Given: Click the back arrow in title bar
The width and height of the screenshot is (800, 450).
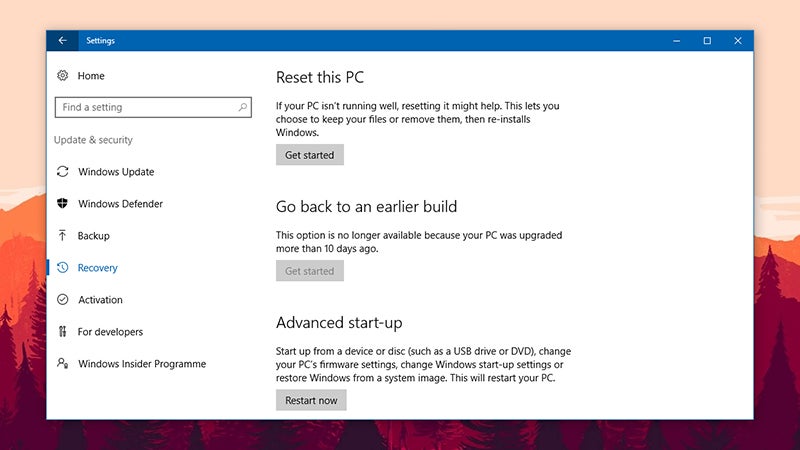Looking at the screenshot, I should click(62, 40).
